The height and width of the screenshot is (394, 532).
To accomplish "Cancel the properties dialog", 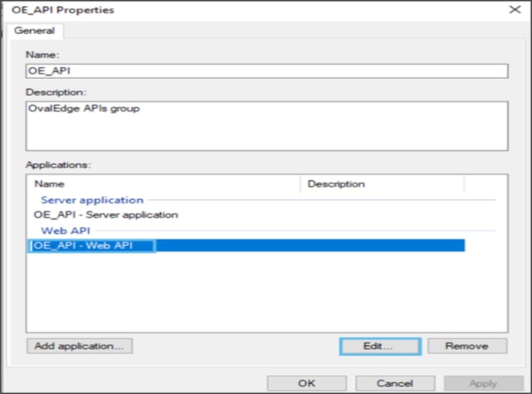I will pyautogui.click(x=395, y=383).
